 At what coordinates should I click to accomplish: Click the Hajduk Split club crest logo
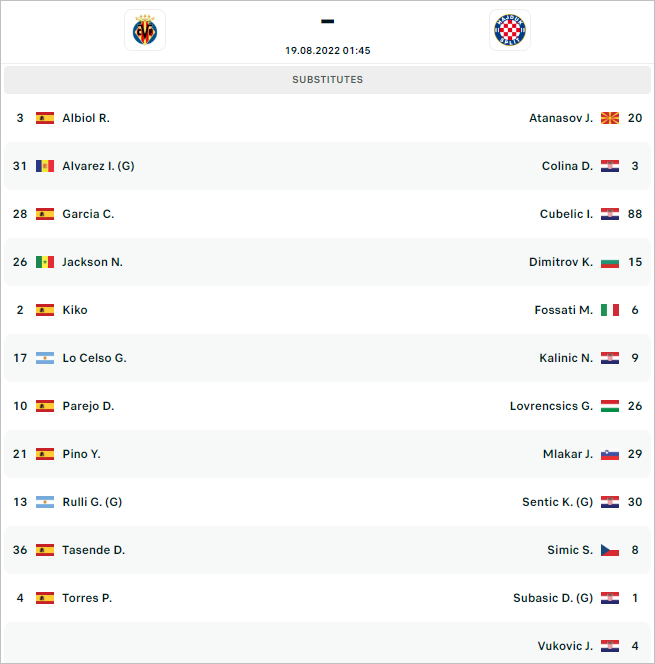point(510,30)
